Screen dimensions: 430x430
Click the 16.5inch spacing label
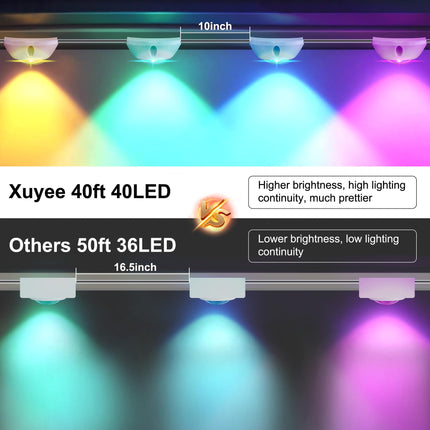tap(135, 267)
